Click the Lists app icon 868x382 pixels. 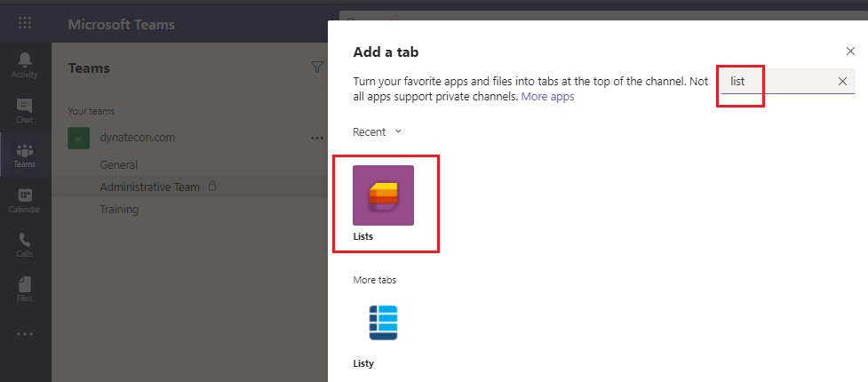(x=383, y=195)
